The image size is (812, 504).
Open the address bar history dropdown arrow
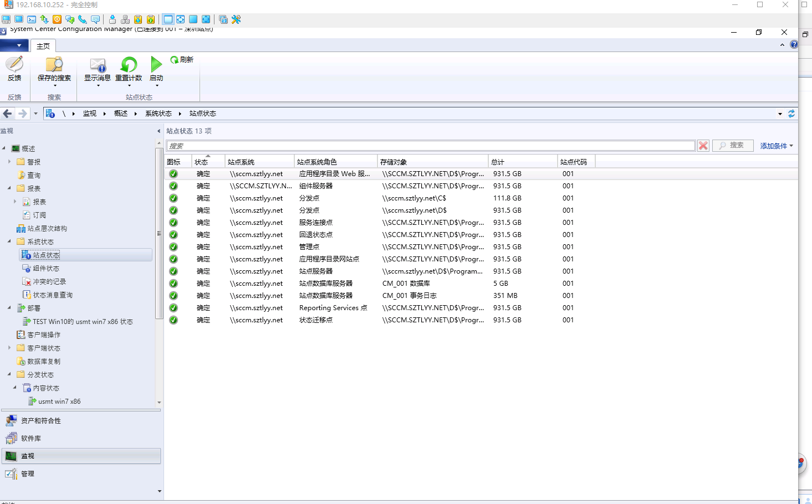780,114
